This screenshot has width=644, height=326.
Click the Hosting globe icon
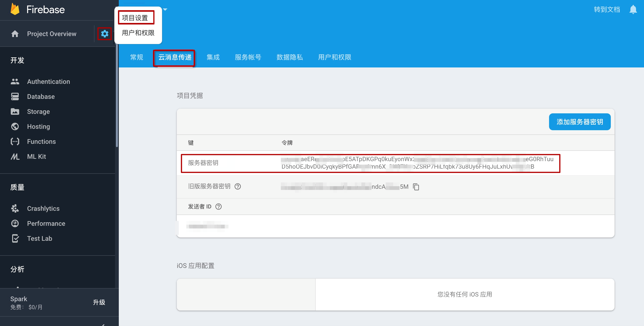click(x=15, y=126)
